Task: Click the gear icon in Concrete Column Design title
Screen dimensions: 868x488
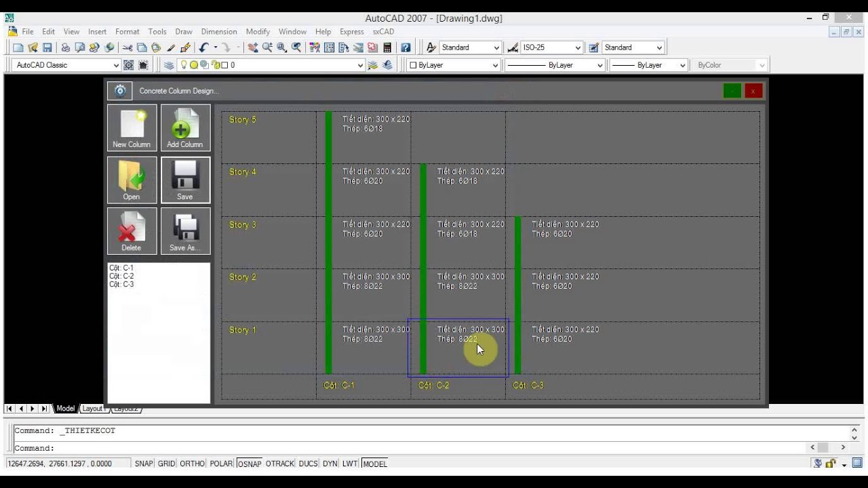Action: tap(120, 91)
